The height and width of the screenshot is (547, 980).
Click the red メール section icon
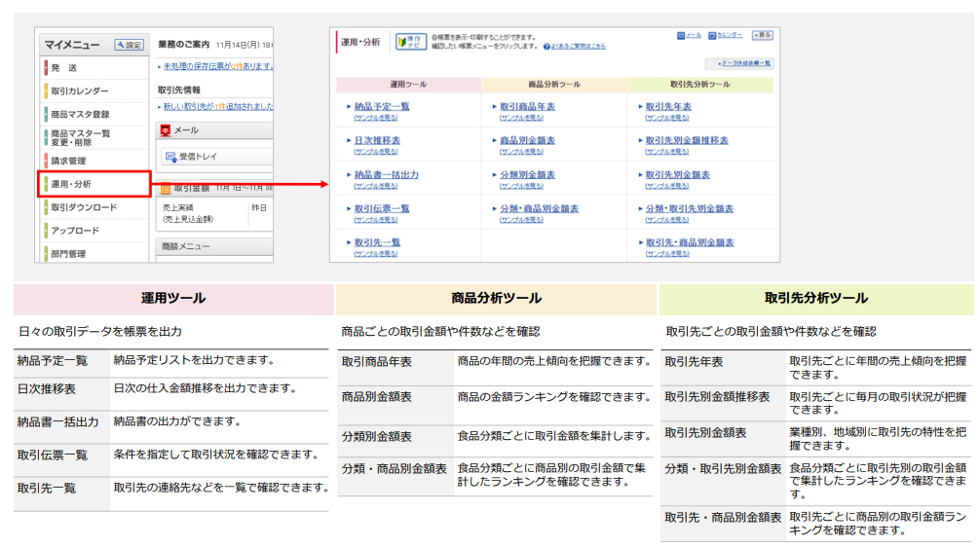click(x=166, y=130)
